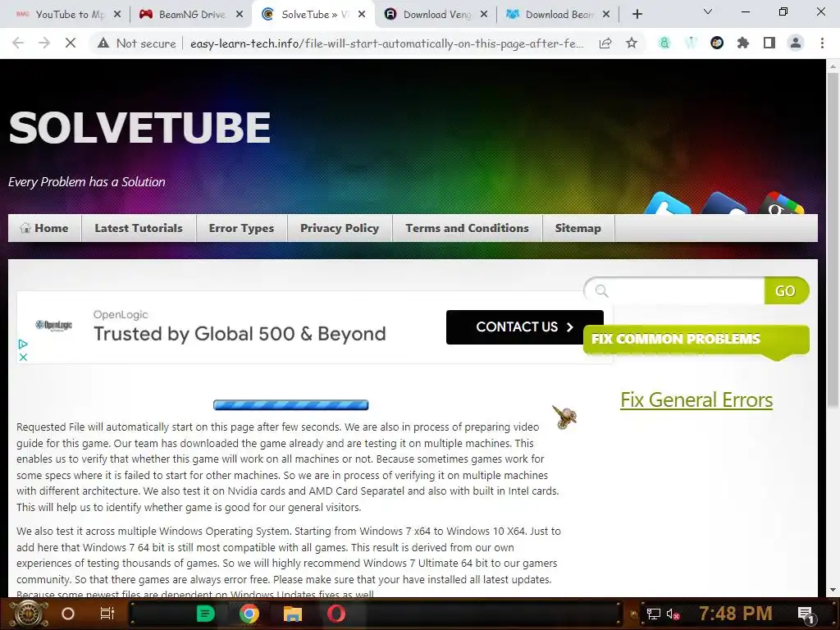Share this page from address bar
This screenshot has height=630, width=840.
tap(605, 43)
